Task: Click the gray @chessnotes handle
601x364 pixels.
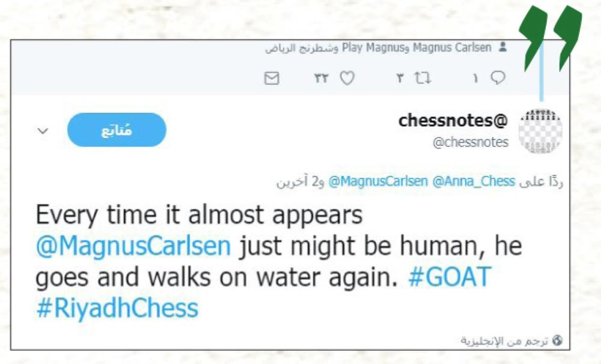Action: 471,142
